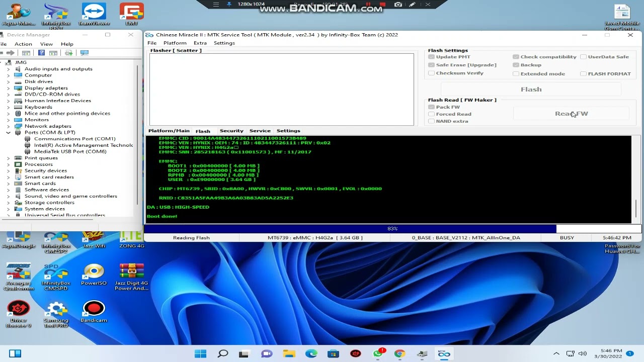644x362 pixels.
Task: Open Chat app on taskbar
Action: (267, 354)
